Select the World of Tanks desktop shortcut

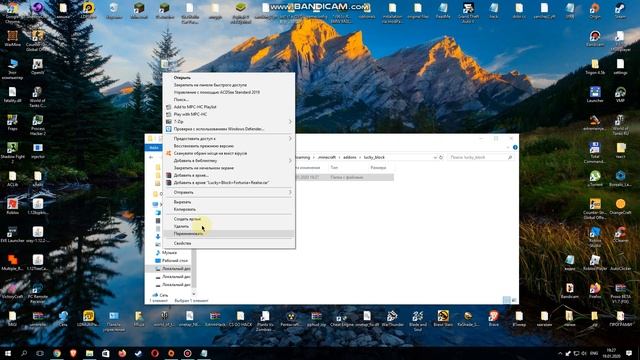(38, 97)
